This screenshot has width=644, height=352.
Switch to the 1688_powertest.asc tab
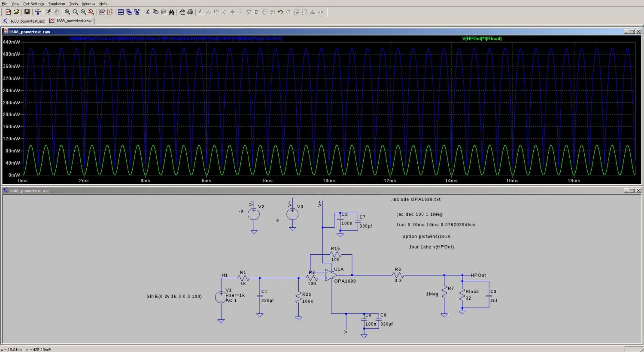pos(24,21)
